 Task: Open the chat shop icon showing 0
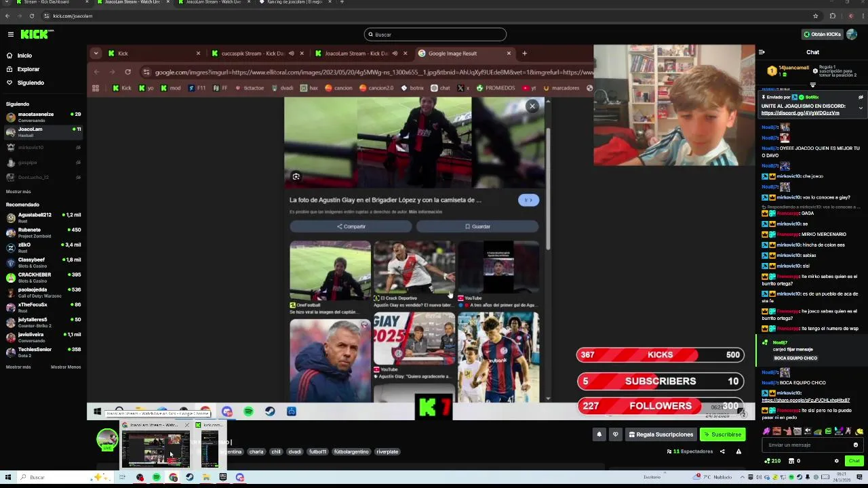tap(795, 461)
